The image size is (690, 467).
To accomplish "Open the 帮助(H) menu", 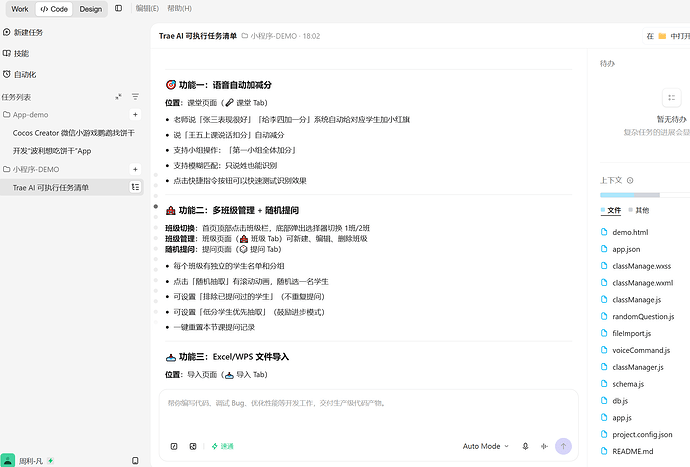I will coord(180,8).
